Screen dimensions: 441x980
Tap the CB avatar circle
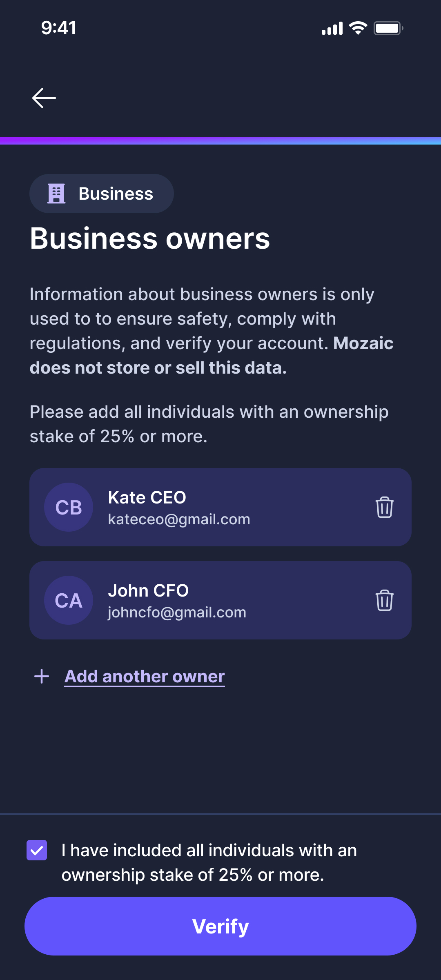tap(69, 507)
